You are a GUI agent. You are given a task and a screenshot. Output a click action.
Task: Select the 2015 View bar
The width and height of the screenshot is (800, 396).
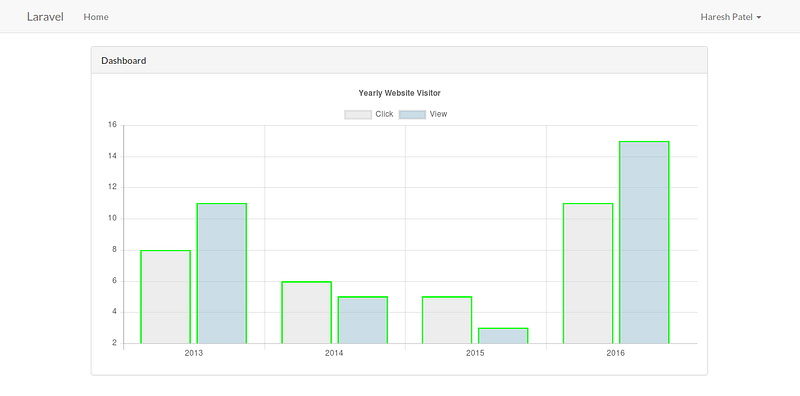point(503,336)
